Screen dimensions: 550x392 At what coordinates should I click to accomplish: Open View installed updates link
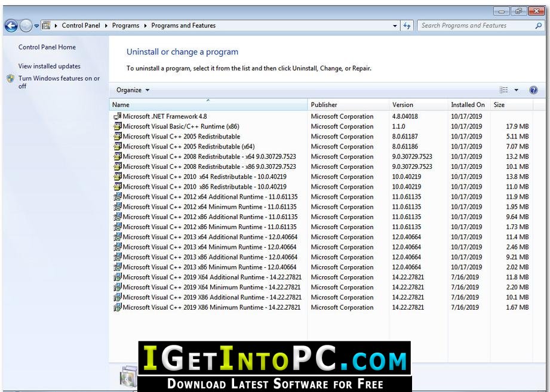(x=50, y=66)
